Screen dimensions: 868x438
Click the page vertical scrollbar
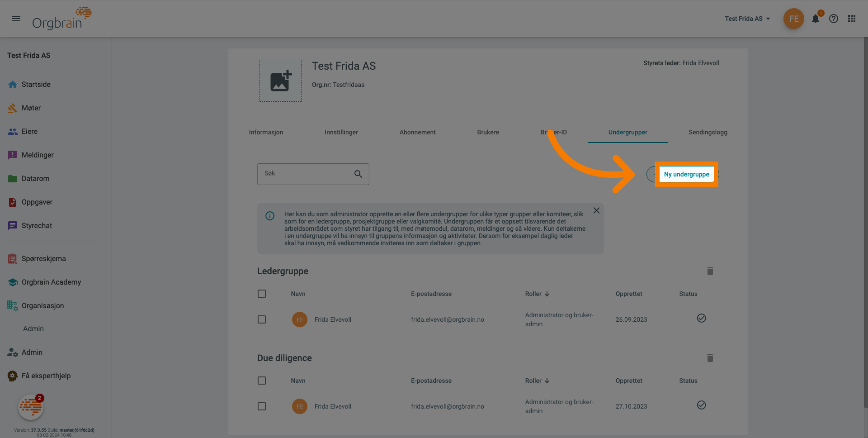[x=865, y=222]
